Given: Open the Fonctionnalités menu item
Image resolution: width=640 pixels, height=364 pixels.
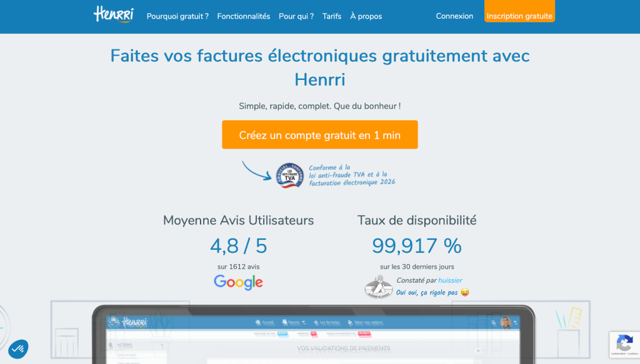Looking at the screenshot, I should 244,16.
